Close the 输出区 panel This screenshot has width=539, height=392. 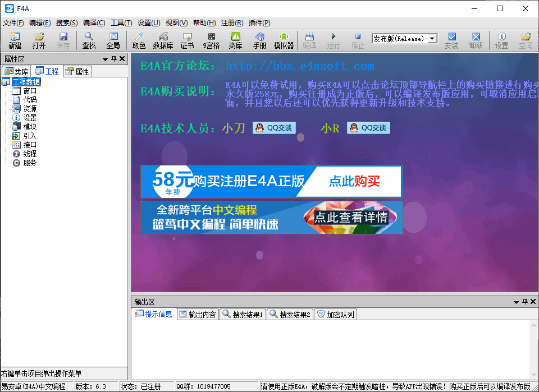point(533,302)
